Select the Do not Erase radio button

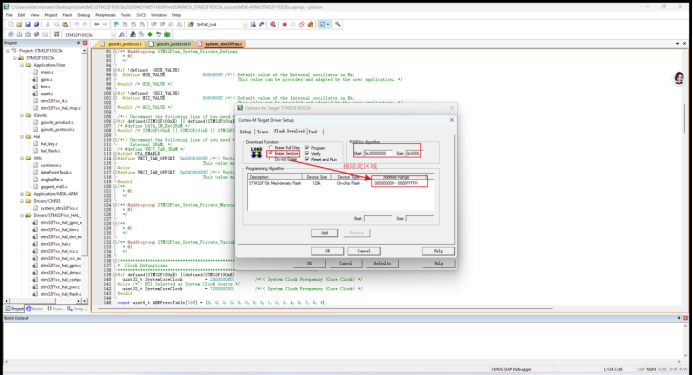tap(271, 159)
